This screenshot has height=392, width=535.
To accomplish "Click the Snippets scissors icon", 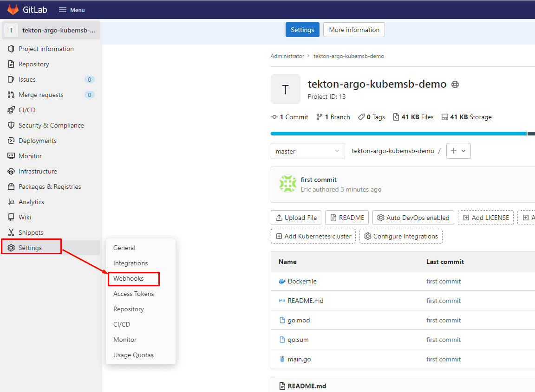I will (11, 232).
